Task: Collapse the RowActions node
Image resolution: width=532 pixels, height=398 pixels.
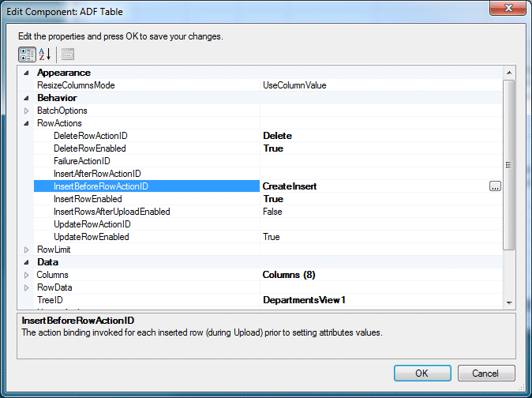Action: (27, 123)
